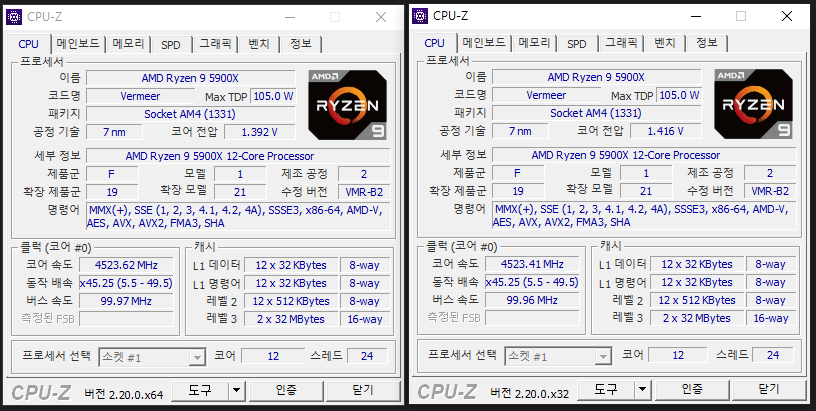Viewport: 816px width, 411px height.
Task: Click the 도구 button in the x64 window
Action: 200,391
